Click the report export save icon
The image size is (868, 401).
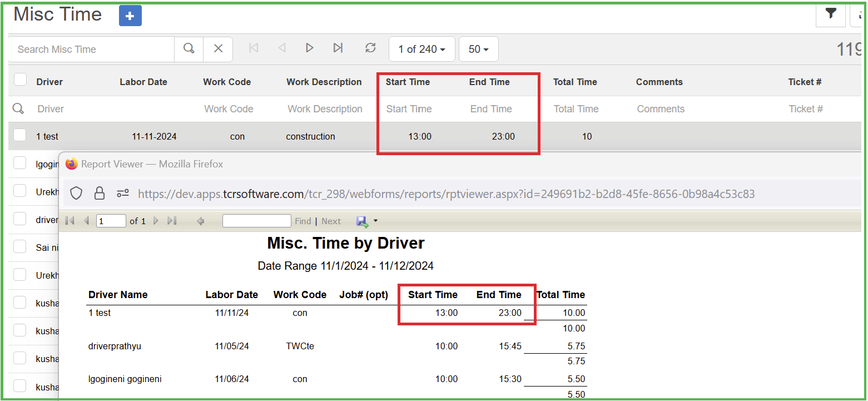(x=362, y=221)
